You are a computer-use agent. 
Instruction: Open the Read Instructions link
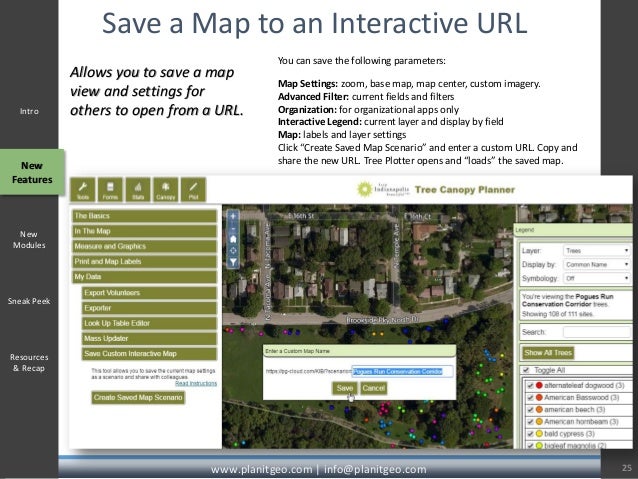tap(196, 383)
